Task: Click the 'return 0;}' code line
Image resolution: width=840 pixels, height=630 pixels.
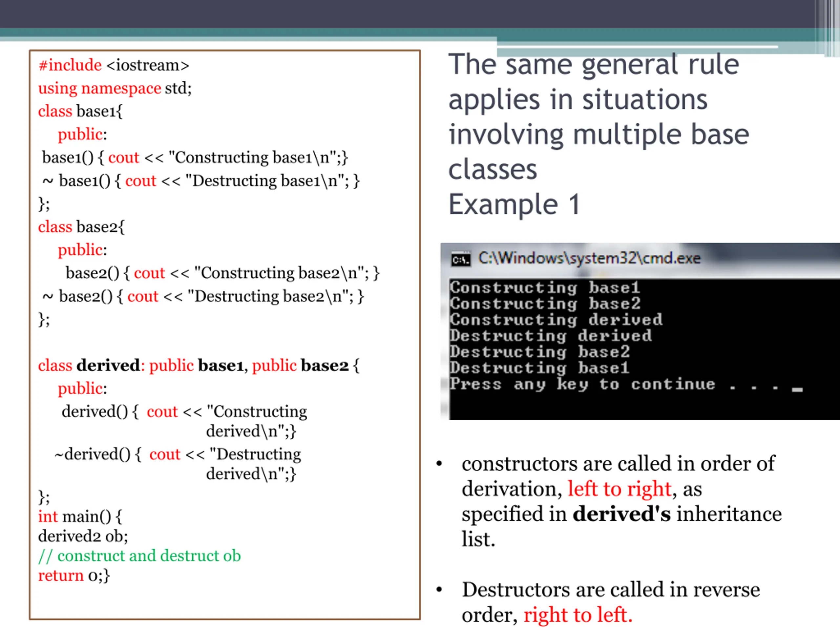Action: pyautogui.click(x=74, y=575)
